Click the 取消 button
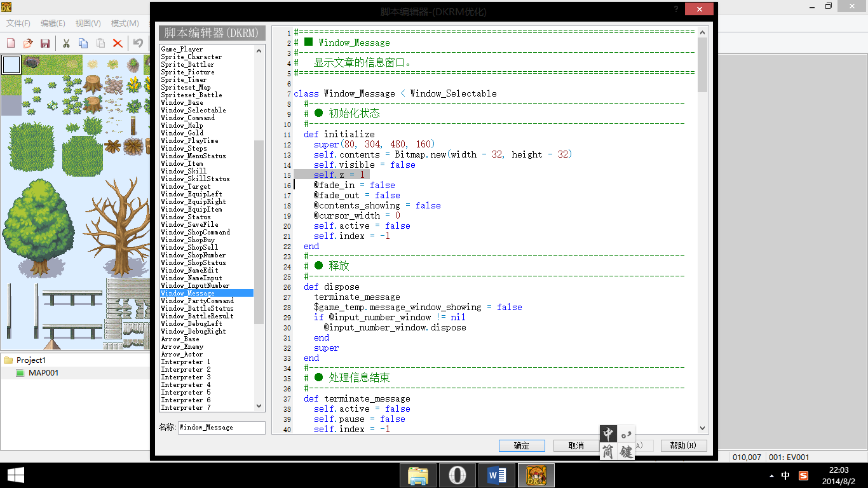 [576, 445]
